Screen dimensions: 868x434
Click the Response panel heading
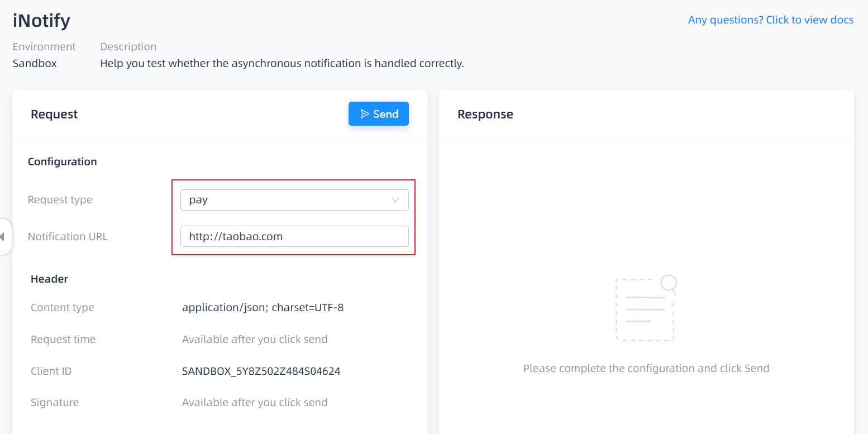click(485, 115)
